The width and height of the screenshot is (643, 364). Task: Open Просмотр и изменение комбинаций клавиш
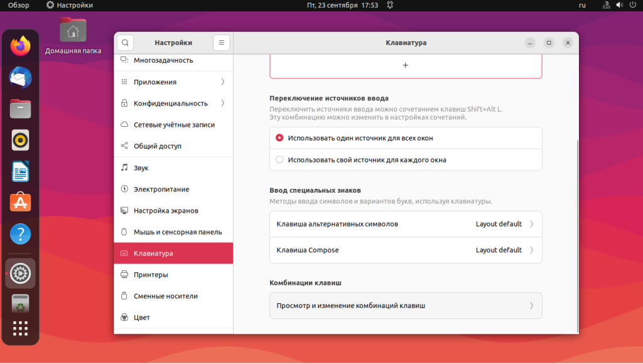coord(406,306)
